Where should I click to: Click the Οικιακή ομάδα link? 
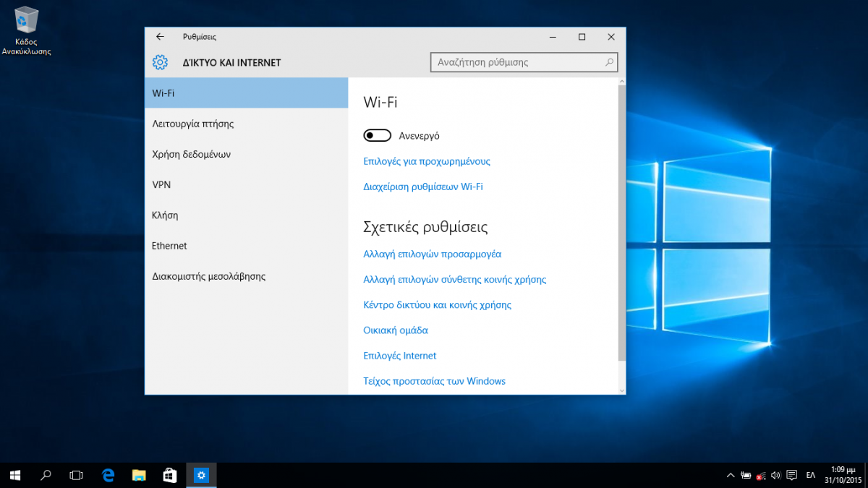396,330
